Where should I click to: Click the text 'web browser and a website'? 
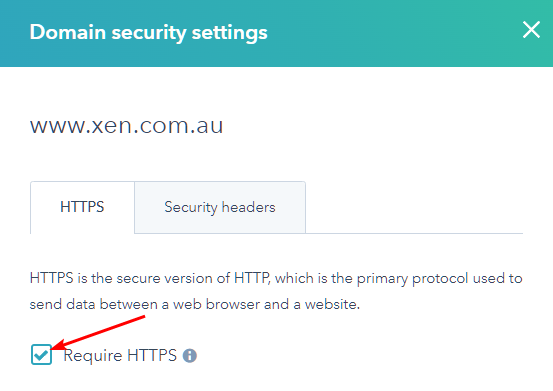(x=266, y=304)
